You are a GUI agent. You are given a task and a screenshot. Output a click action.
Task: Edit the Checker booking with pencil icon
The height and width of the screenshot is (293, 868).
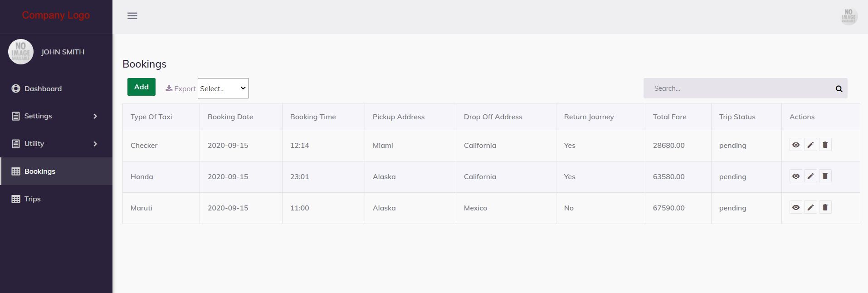810,145
